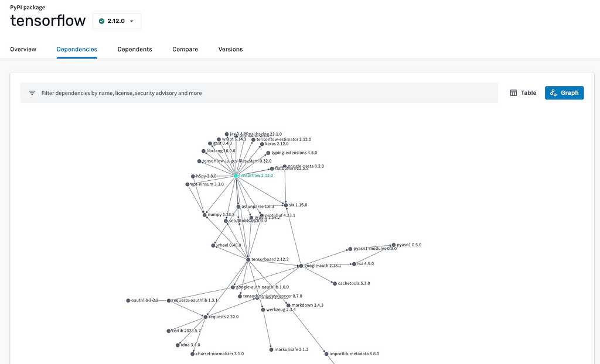The width and height of the screenshot is (600, 364).
Task: Click the six 1.16.0 node
Action: click(x=285, y=205)
